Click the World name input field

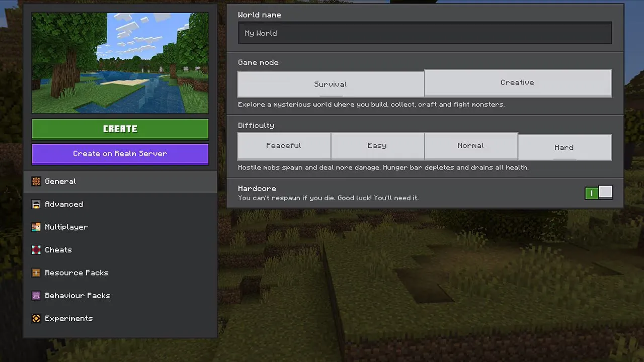[x=425, y=33]
